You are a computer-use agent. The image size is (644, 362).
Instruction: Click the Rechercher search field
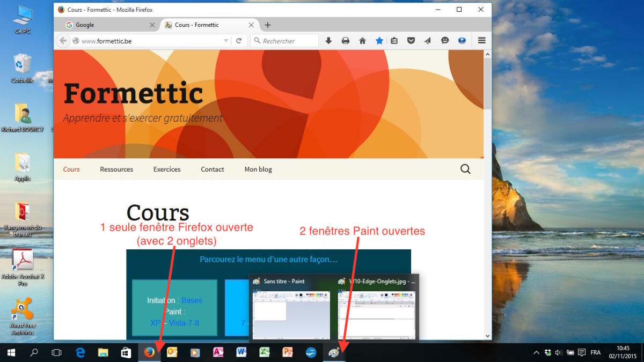pos(284,41)
